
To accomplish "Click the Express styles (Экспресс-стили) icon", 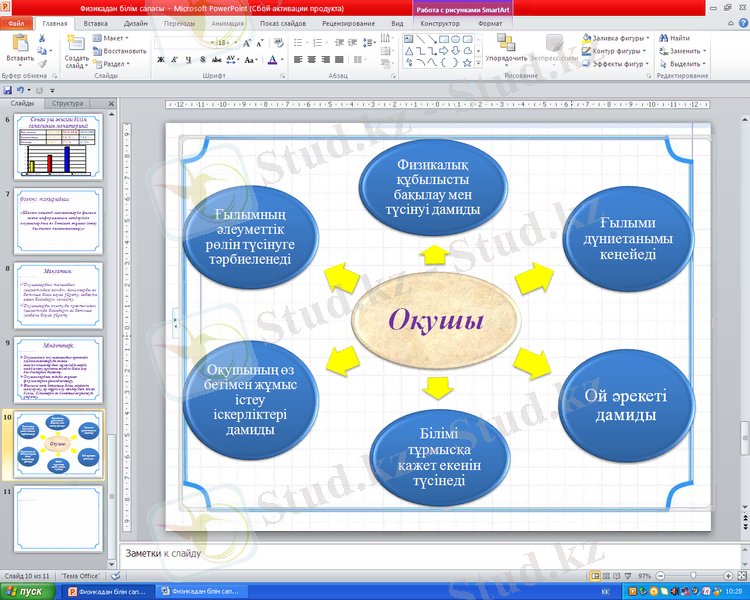I will (554, 44).
